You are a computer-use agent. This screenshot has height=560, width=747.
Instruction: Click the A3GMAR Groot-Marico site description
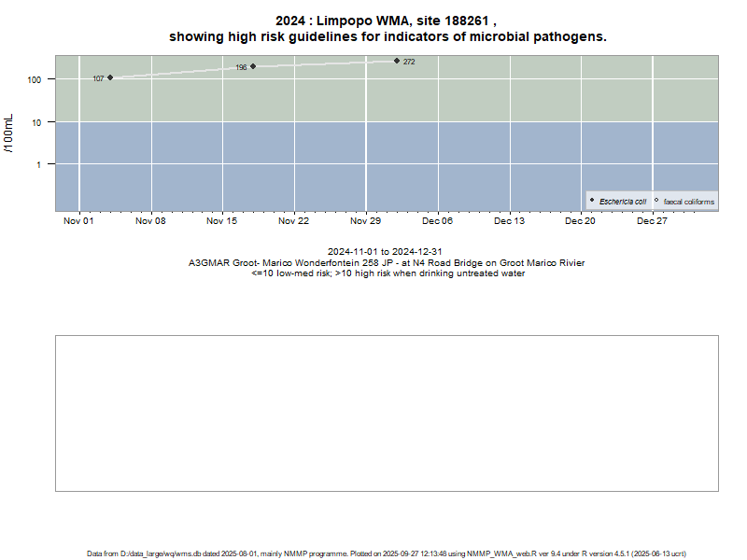point(387,263)
